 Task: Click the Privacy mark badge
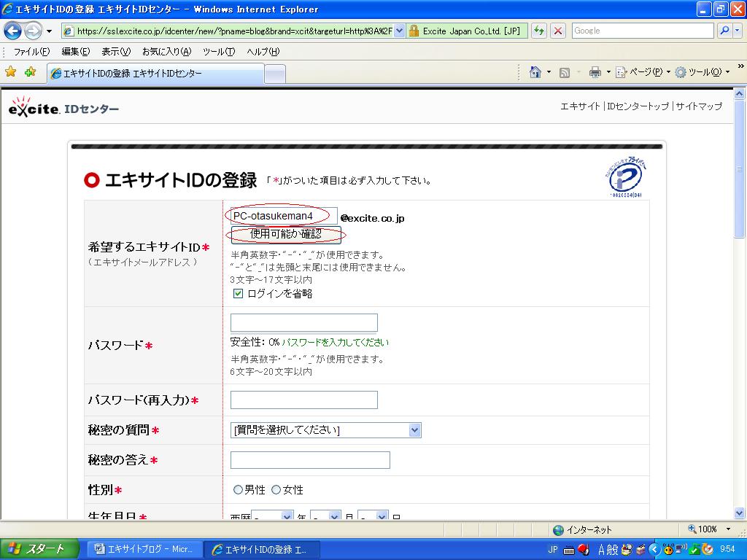click(626, 176)
